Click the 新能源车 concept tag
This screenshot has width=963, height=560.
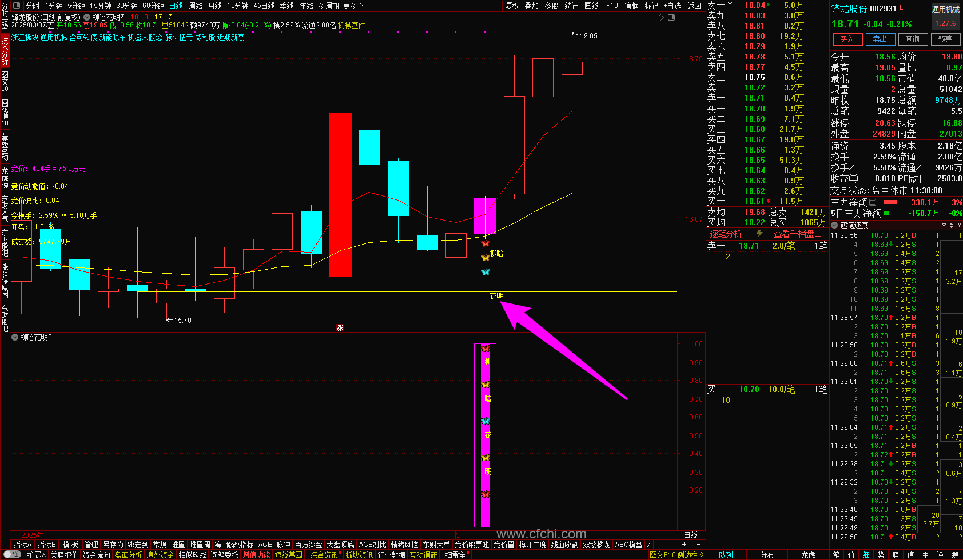(x=112, y=37)
